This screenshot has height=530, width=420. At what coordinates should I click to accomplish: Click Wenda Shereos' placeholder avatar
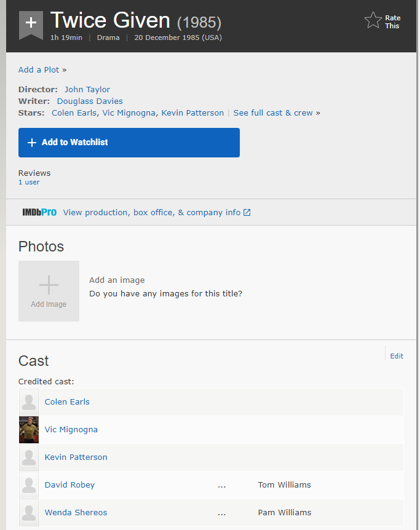pos(29,513)
